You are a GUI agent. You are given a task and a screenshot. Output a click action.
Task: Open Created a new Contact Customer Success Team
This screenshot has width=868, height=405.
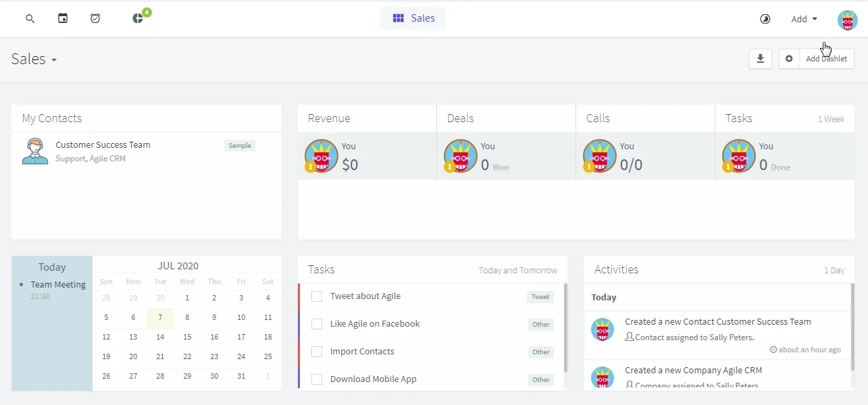point(718,321)
